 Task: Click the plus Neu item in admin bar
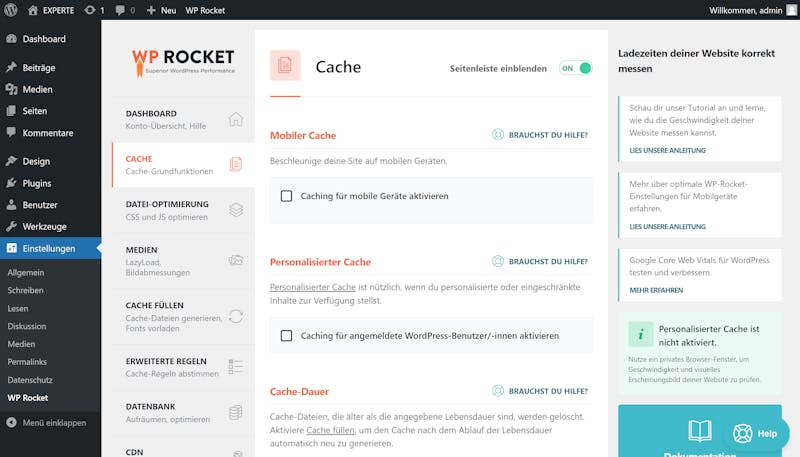click(161, 10)
